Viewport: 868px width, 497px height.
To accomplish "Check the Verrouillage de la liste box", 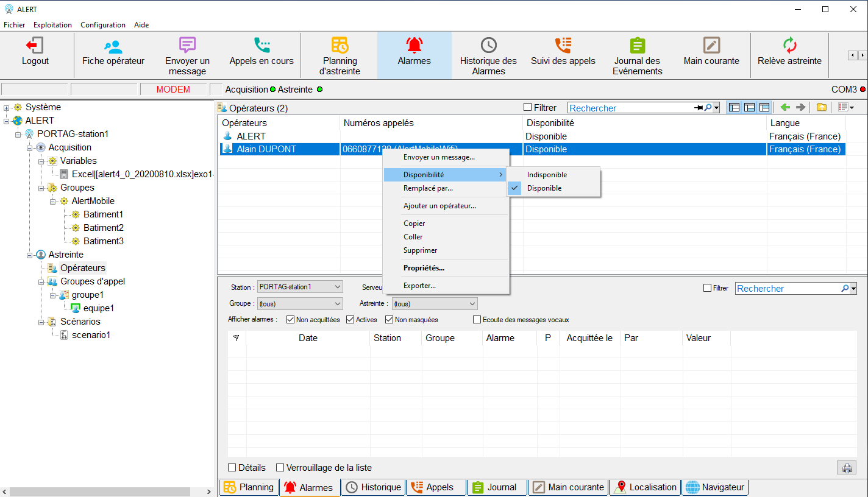I will pyautogui.click(x=280, y=468).
